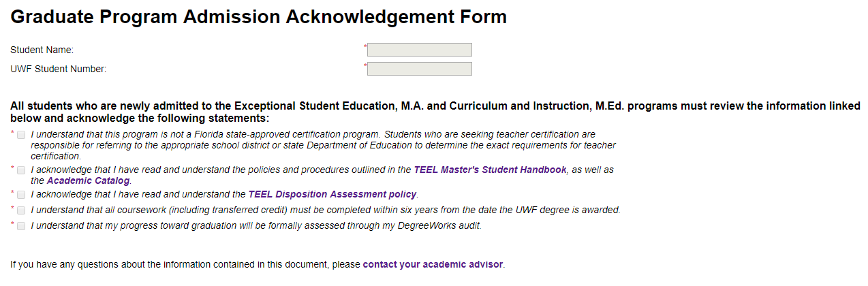Click the statement text about teacher certification requirements
The height and width of the screenshot is (286, 868).
[x=323, y=145]
